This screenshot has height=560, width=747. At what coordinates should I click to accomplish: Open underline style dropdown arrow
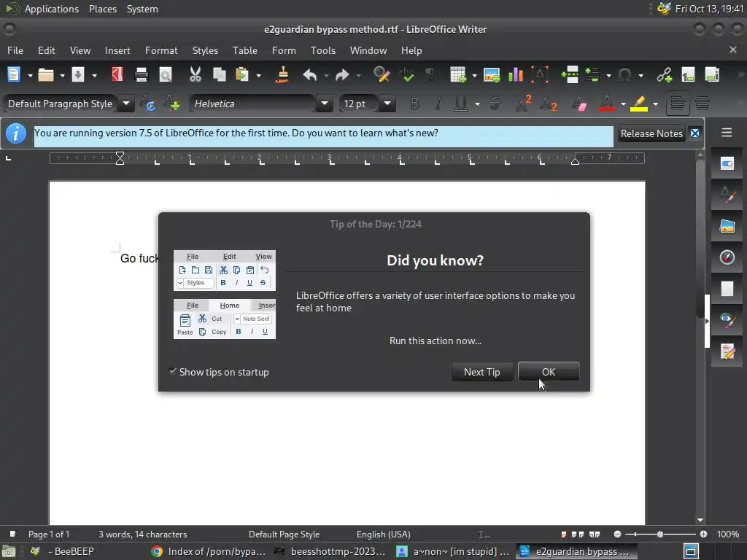pos(477,104)
